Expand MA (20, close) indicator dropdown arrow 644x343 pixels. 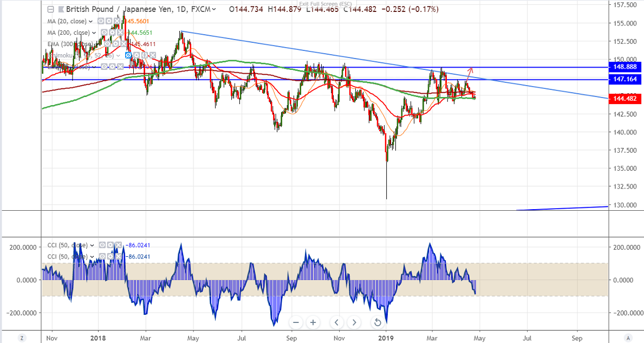90,21
